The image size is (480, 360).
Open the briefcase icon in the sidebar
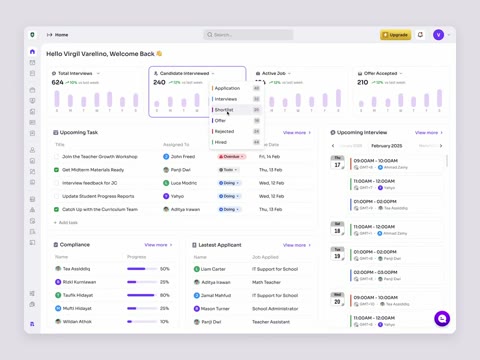[x=32, y=90]
